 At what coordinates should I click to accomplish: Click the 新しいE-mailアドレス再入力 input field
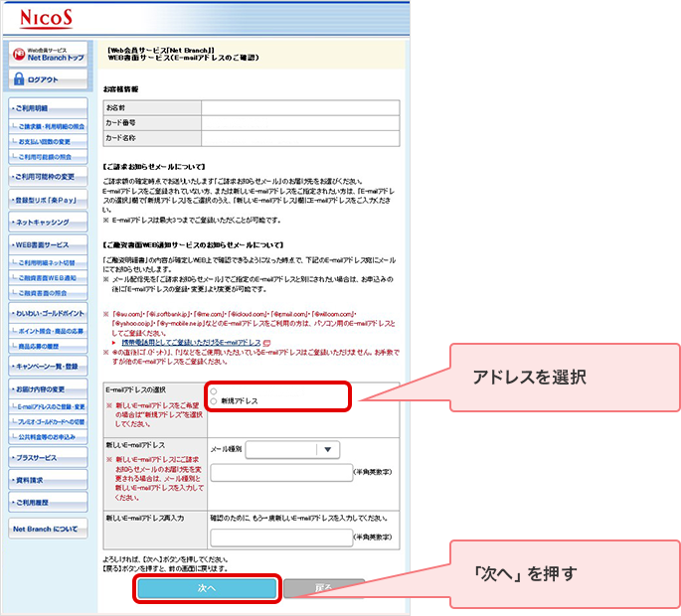[281, 537]
